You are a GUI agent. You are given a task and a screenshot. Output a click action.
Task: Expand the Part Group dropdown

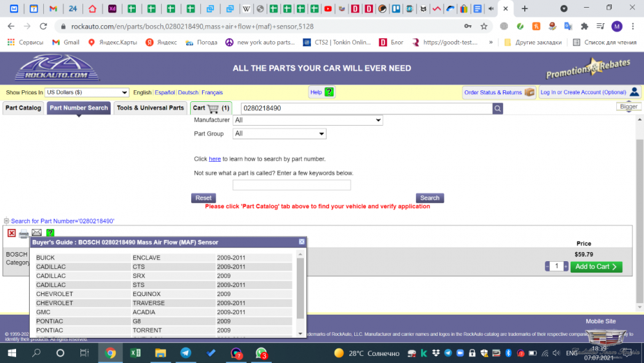coord(279,134)
